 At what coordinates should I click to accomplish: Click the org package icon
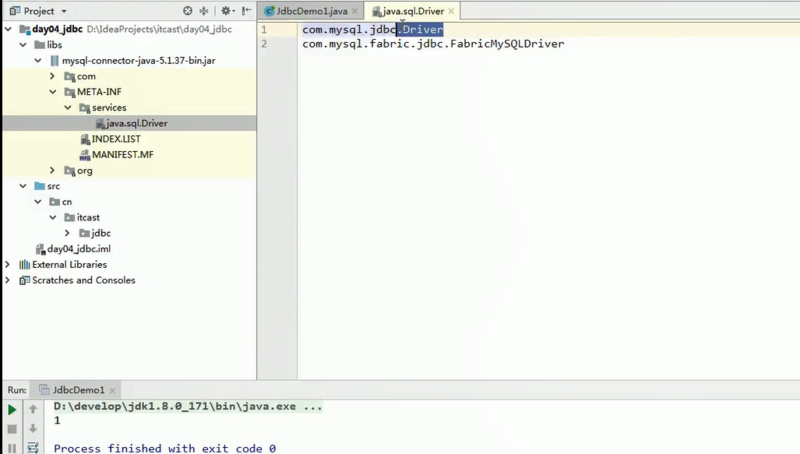point(69,170)
